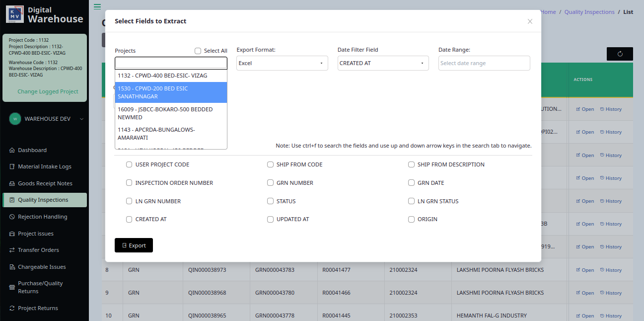This screenshot has width=644, height=321.
Task: Click the Goods Receipt Notes sidebar icon
Action: 12,183
